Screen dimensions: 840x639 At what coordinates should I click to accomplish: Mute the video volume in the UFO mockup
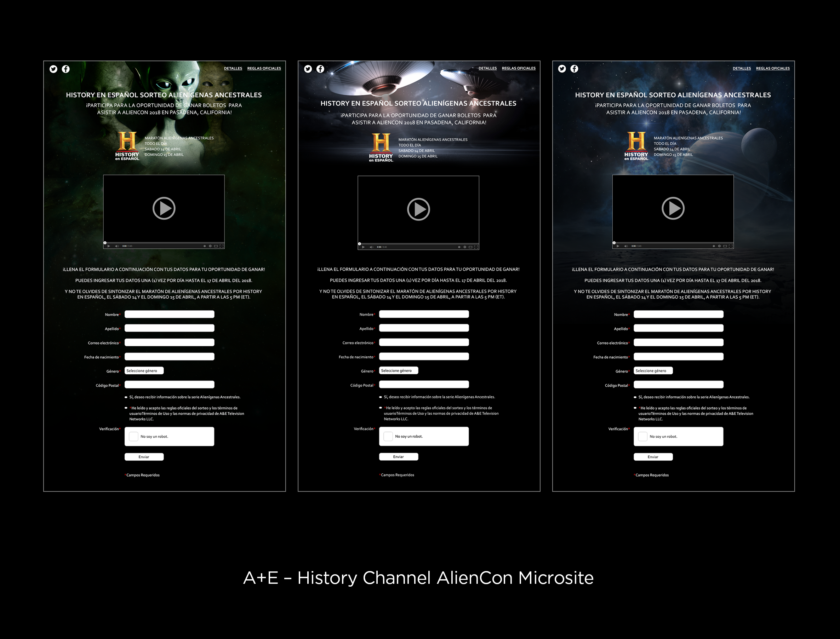tap(372, 247)
